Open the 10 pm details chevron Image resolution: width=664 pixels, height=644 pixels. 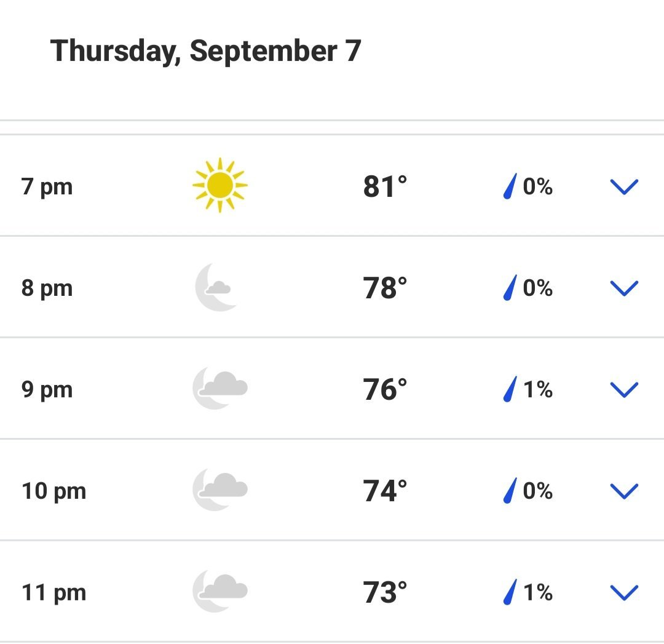[x=623, y=491]
